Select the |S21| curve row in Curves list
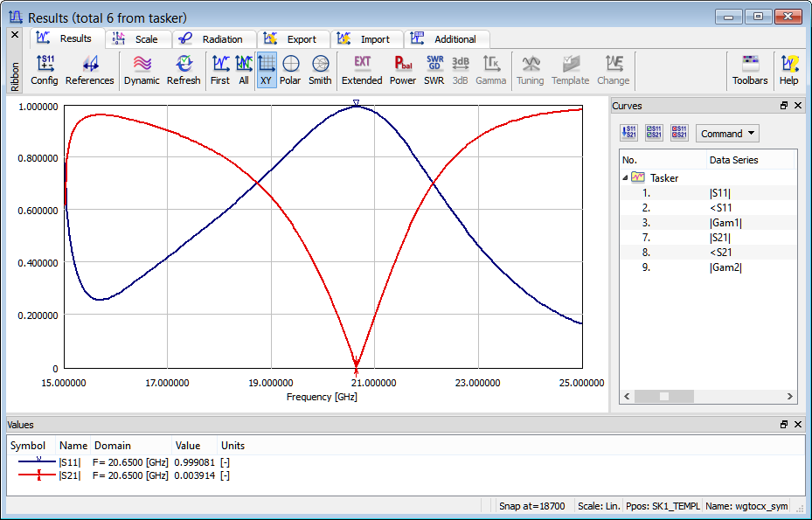812x520 pixels. point(708,238)
